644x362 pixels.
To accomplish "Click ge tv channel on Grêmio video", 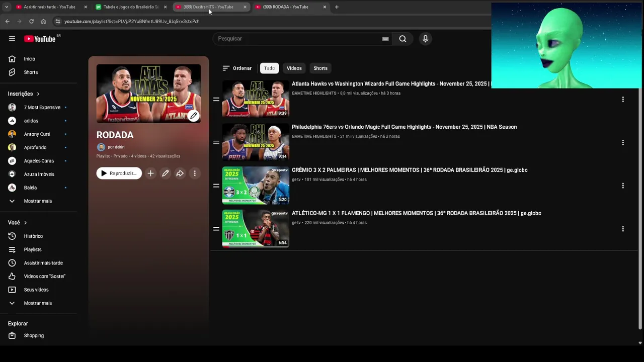I will 296,179.
